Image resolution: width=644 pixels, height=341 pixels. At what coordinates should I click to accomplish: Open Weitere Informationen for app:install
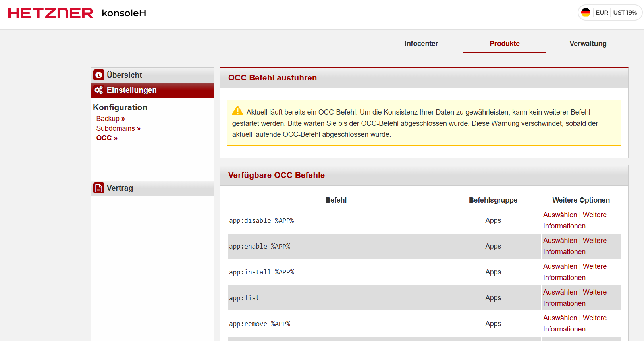(x=564, y=278)
